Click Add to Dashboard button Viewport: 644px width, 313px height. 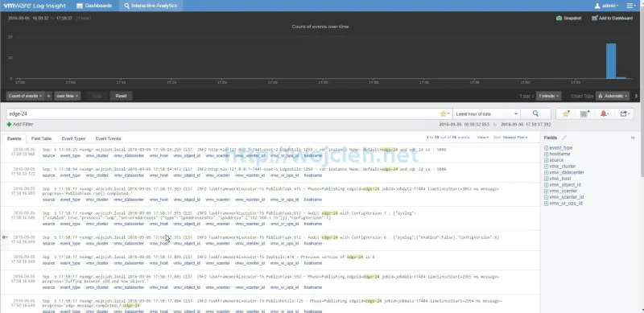pos(612,18)
